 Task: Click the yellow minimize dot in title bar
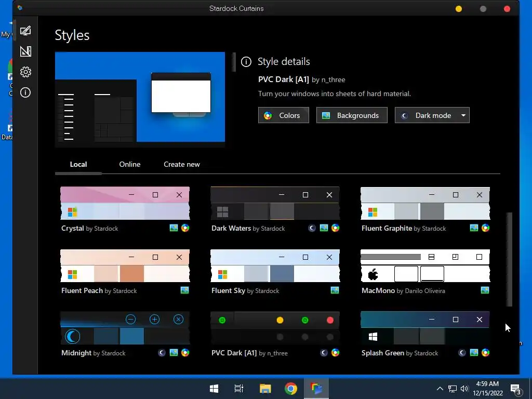[459, 9]
